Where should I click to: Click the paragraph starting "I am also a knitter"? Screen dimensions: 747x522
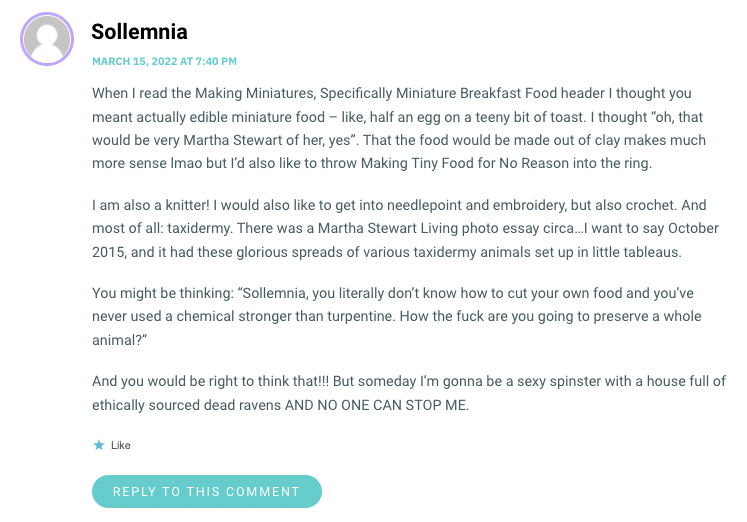[405, 228]
